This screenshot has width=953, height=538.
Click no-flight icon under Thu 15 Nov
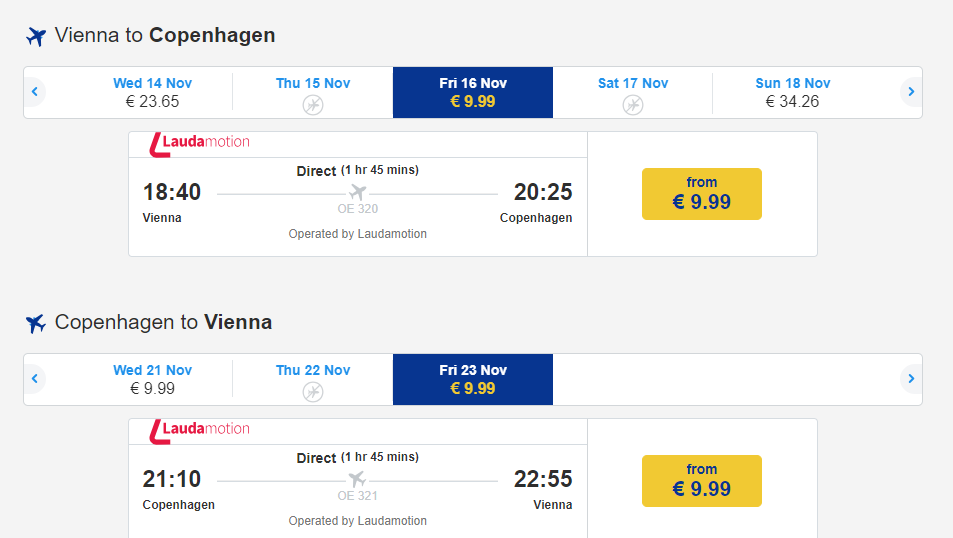pyautogui.click(x=313, y=104)
